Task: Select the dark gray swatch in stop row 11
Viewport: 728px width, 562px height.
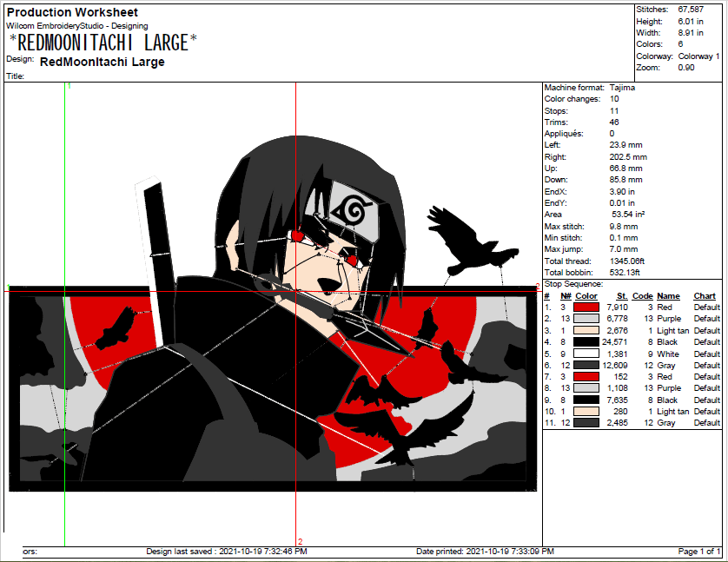Action: tap(586, 423)
